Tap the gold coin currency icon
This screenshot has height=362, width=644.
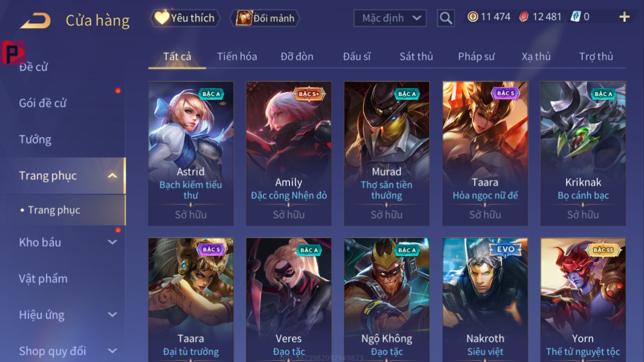pos(473,17)
